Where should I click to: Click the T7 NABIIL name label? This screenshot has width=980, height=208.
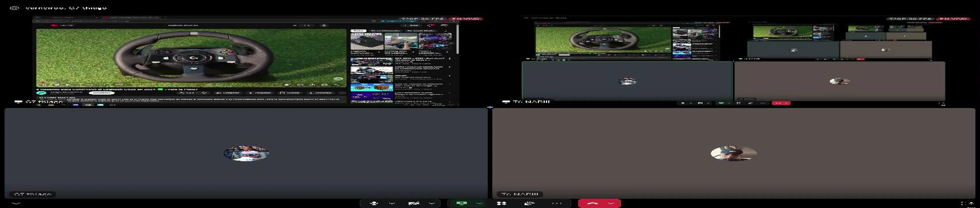[520, 194]
